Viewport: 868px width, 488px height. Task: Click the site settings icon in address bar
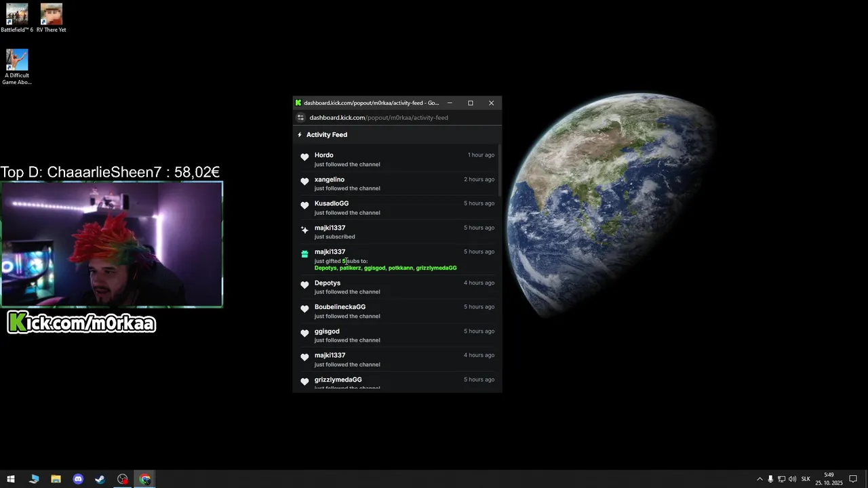(301, 117)
